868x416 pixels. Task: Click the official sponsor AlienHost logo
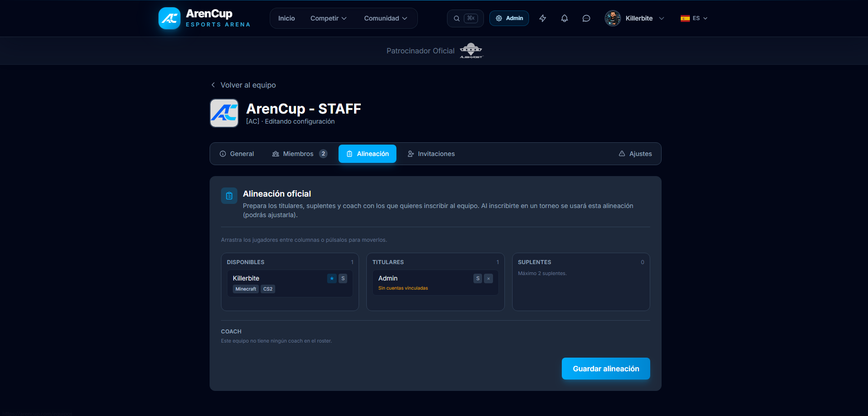471,51
